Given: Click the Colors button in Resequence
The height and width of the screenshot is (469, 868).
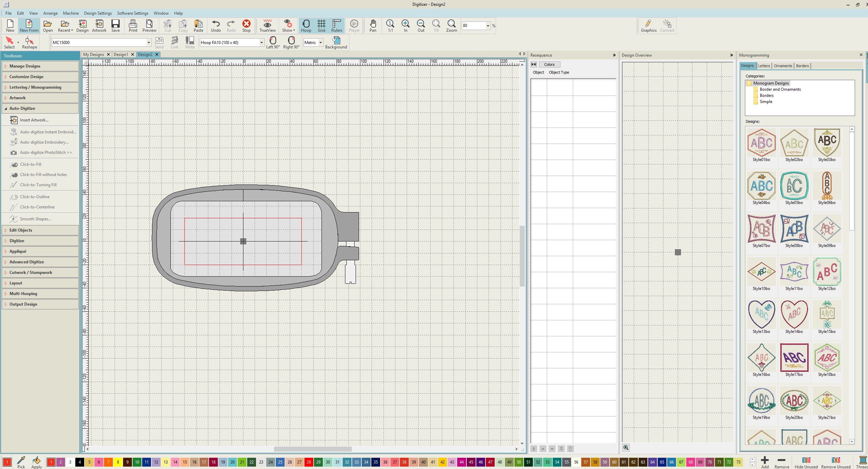Looking at the screenshot, I should tap(549, 64).
